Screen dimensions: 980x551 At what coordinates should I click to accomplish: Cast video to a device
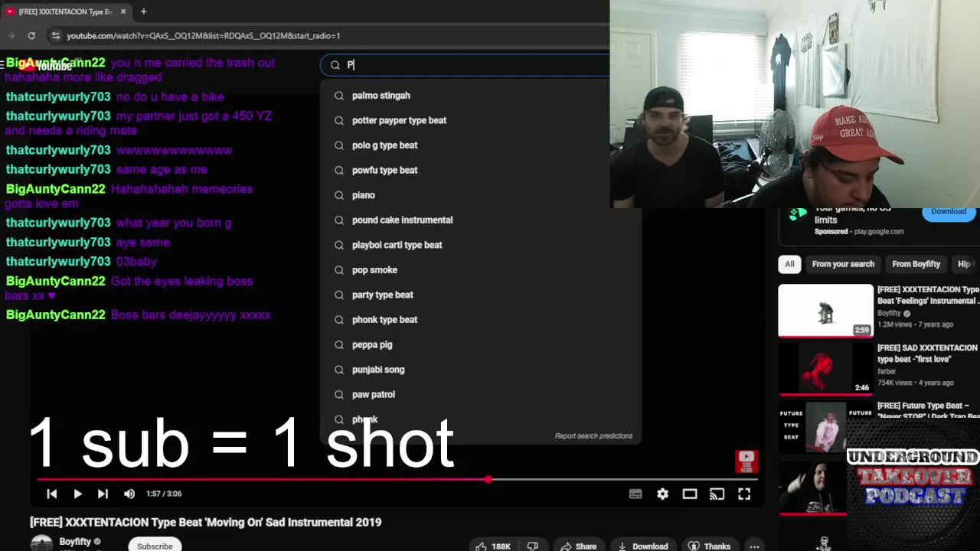(x=717, y=494)
